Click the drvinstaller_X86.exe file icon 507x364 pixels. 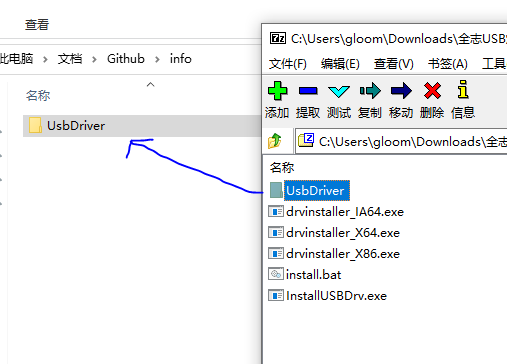[276, 254]
